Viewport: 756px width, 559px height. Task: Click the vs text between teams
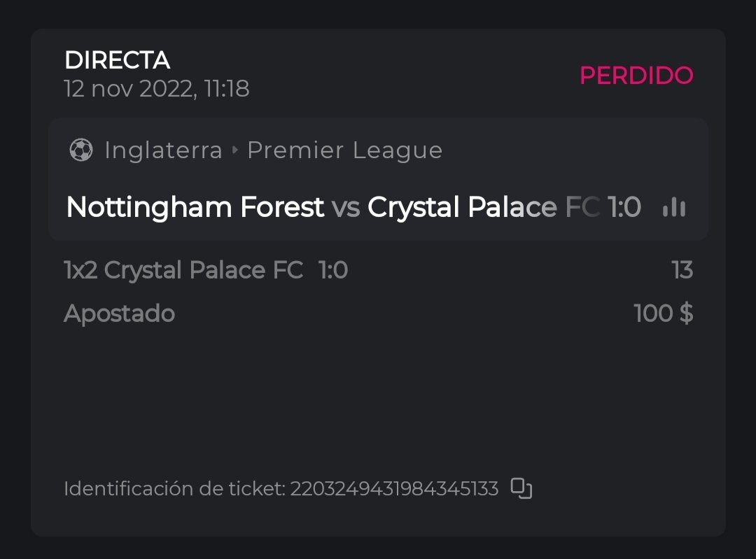point(345,207)
